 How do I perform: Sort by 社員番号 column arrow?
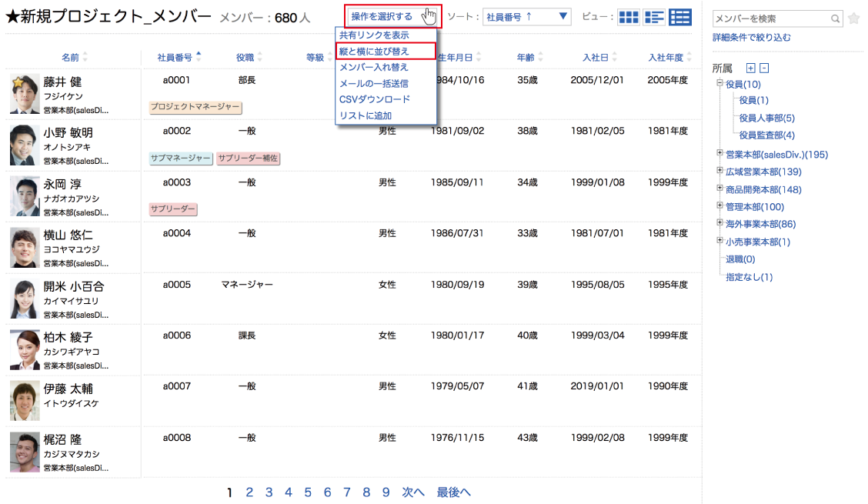(199, 56)
